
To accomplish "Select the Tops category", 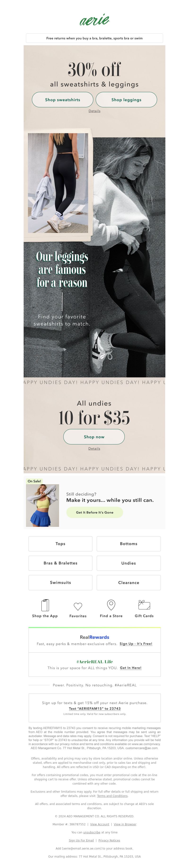I will (60, 543).
